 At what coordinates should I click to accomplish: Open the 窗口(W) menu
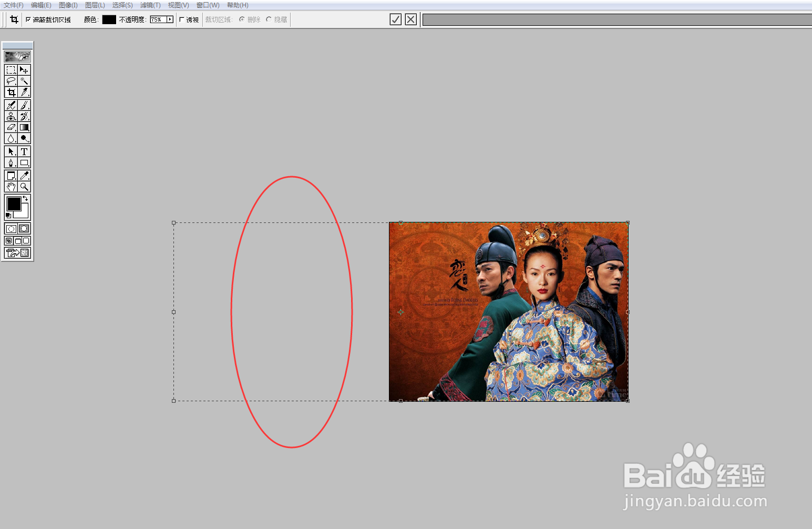208,5
